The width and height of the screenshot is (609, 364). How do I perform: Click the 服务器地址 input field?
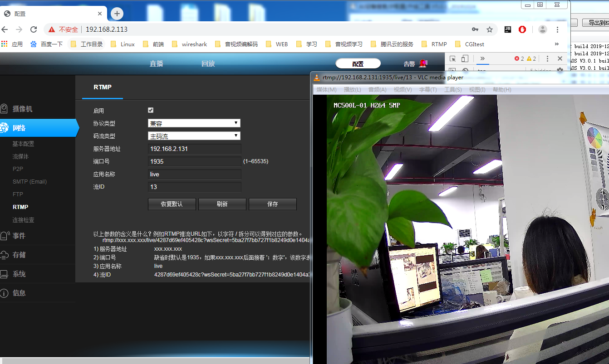click(x=194, y=149)
